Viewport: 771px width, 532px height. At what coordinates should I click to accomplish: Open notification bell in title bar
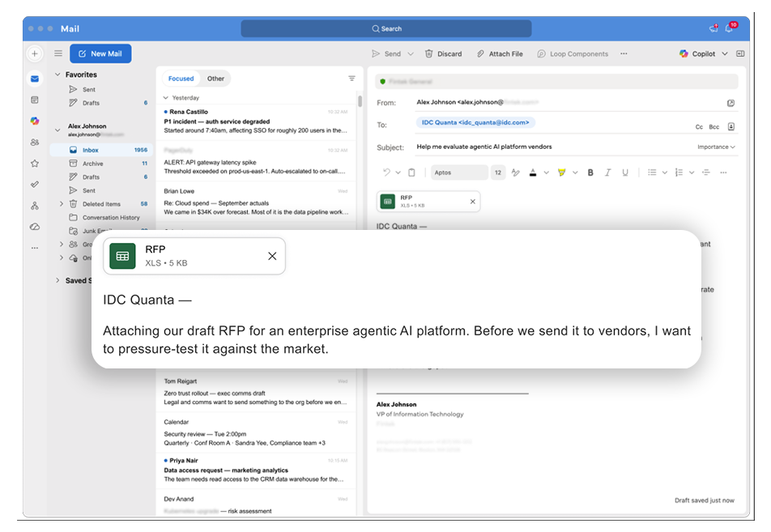[x=730, y=28]
